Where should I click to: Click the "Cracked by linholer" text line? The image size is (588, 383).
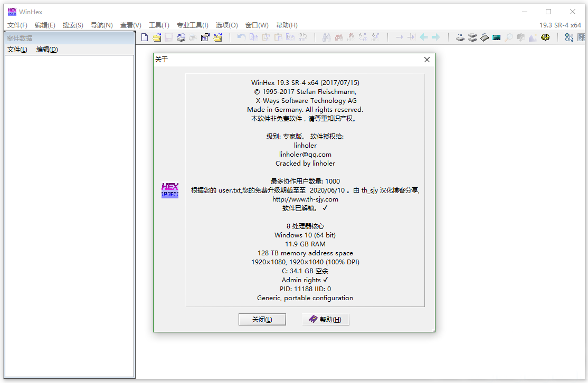pos(305,164)
